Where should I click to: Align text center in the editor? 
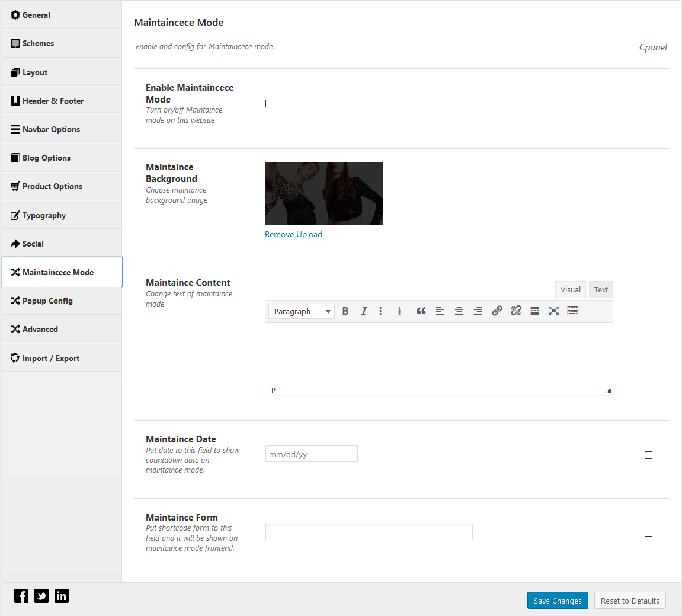[459, 311]
